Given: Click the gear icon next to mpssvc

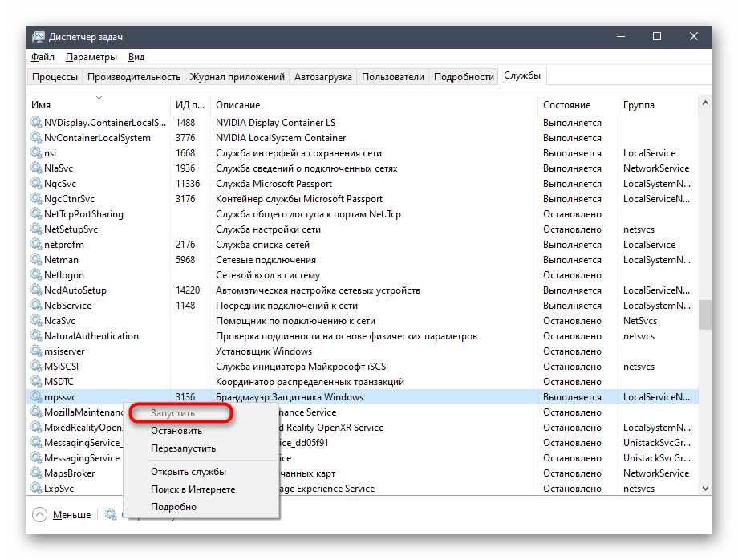Looking at the screenshot, I should pos(36,397).
